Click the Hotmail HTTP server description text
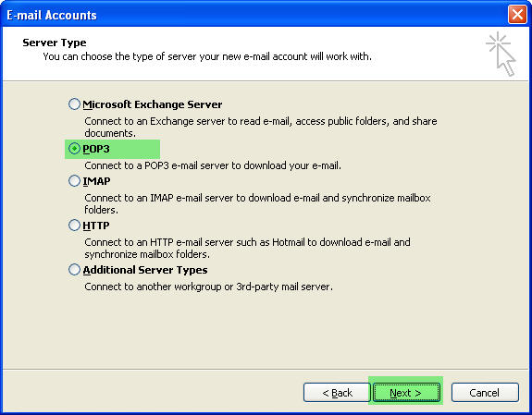 click(x=247, y=249)
